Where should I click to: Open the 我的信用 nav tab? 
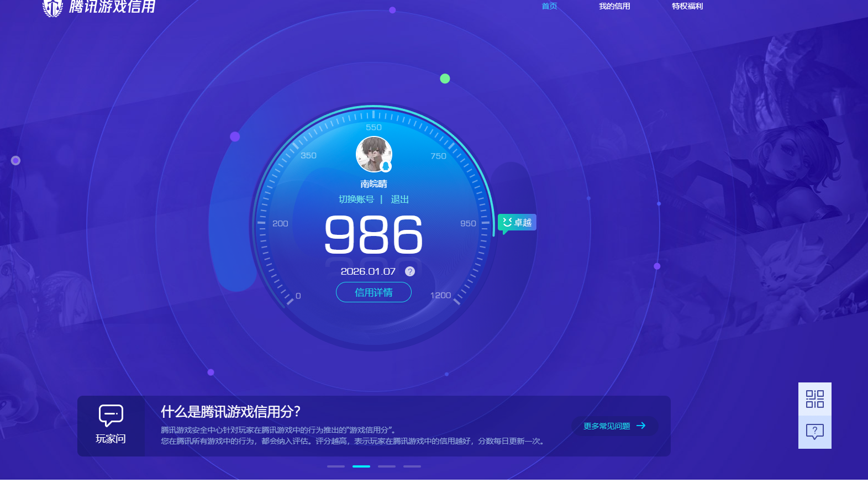pyautogui.click(x=614, y=7)
